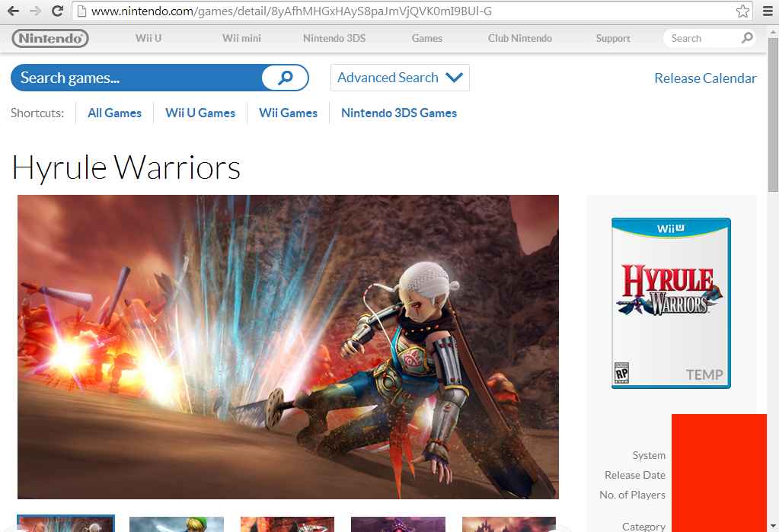Expand the Advanced Search dropdown
This screenshot has width=779, height=532.
(x=400, y=78)
